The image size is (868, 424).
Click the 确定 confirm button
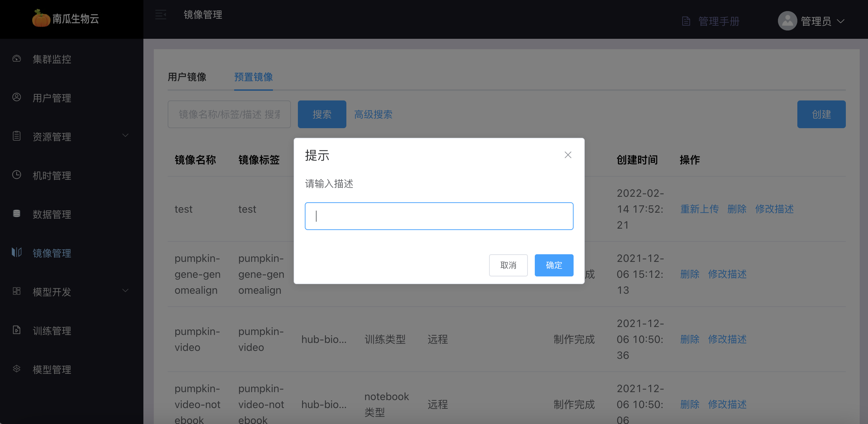[x=554, y=265]
